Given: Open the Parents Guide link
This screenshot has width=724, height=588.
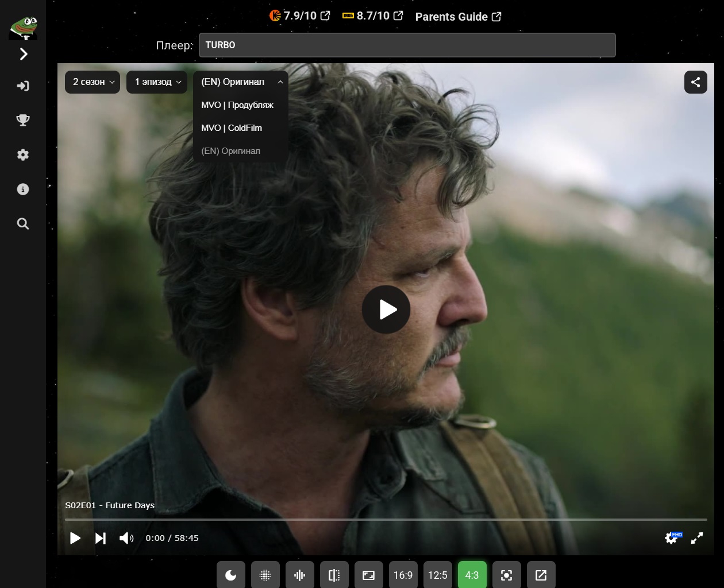Looking at the screenshot, I should point(458,17).
